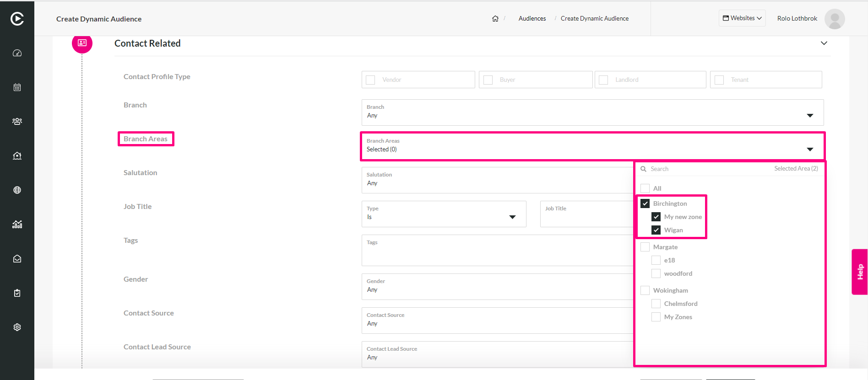868x380 pixels.
Task: Click the pink Help tab
Action: [x=860, y=272]
